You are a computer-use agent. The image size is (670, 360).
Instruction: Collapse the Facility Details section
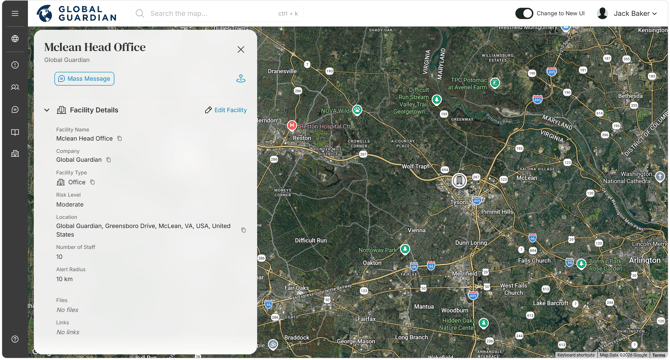(47, 110)
